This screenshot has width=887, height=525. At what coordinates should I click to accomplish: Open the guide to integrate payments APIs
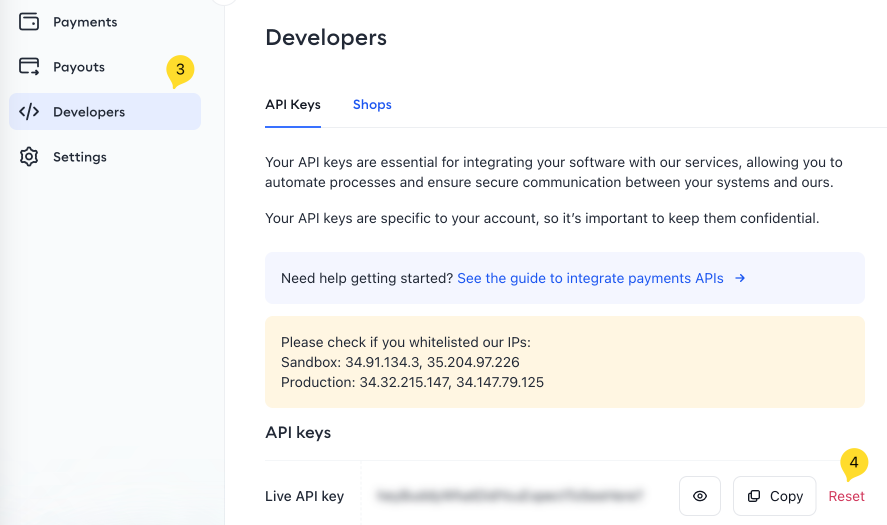coord(590,278)
